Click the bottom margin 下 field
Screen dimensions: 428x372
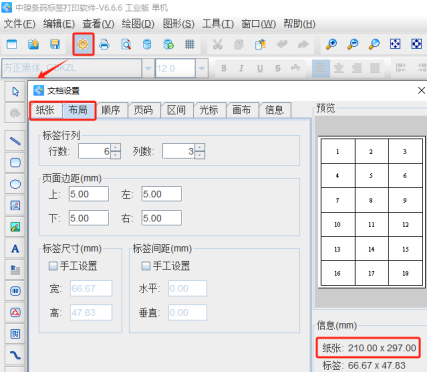[x=89, y=218]
